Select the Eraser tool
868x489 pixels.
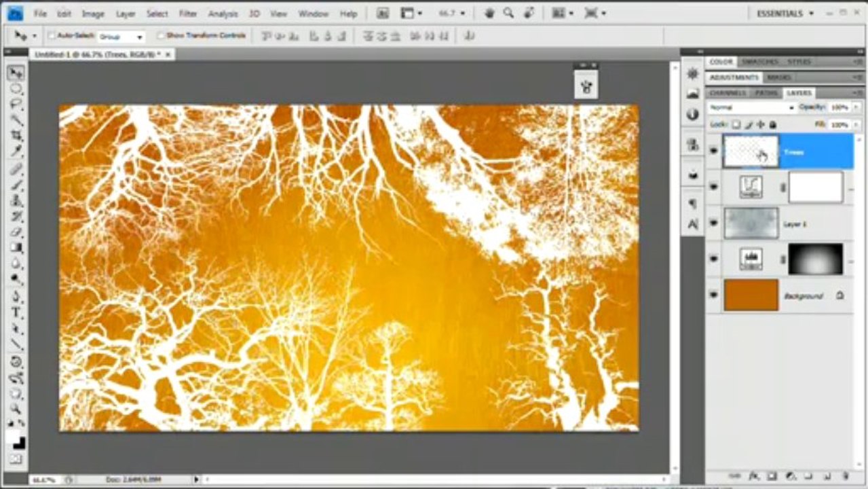pos(16,232)
